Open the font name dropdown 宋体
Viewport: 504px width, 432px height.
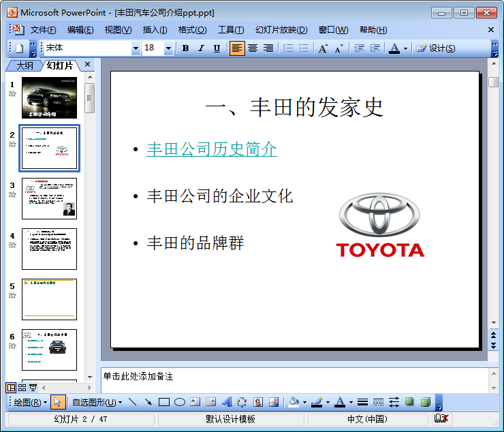(x=136, y=48)
